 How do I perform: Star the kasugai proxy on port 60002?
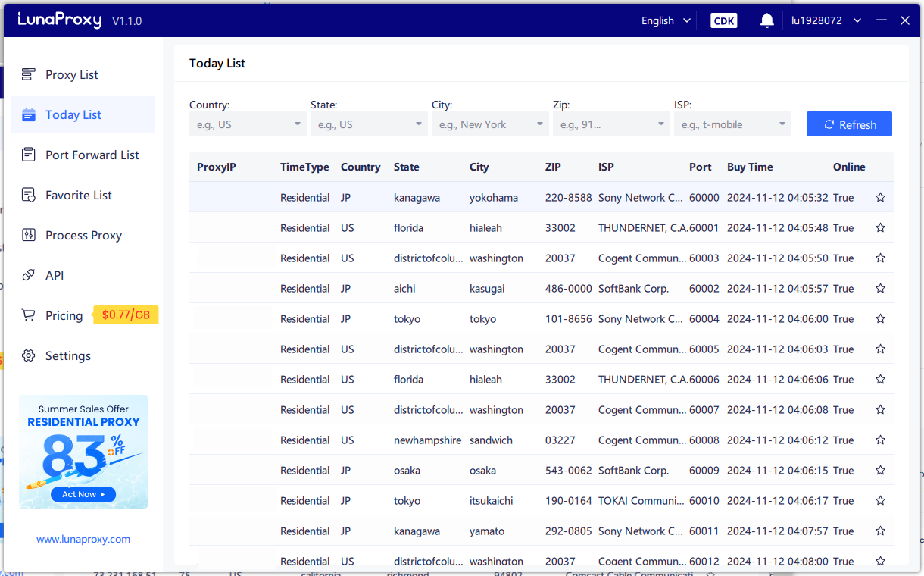point(880,289)
